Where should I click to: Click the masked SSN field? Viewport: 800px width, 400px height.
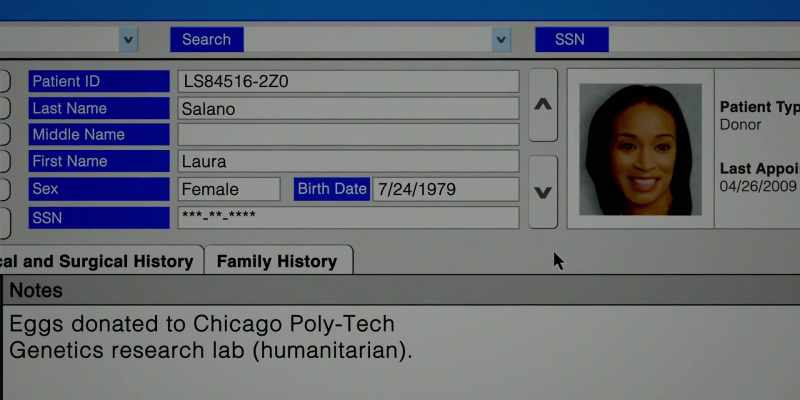pos(348,217)
